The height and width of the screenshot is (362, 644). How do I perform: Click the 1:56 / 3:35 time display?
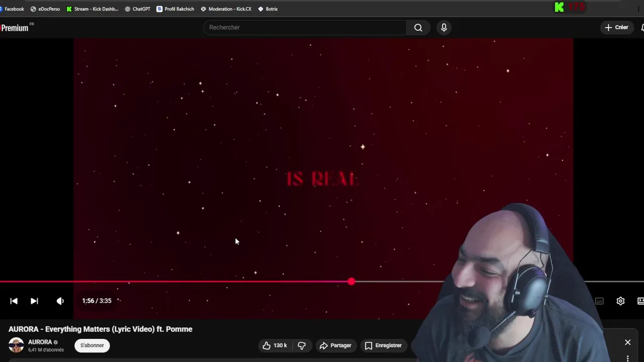click(x=97, y=301)
